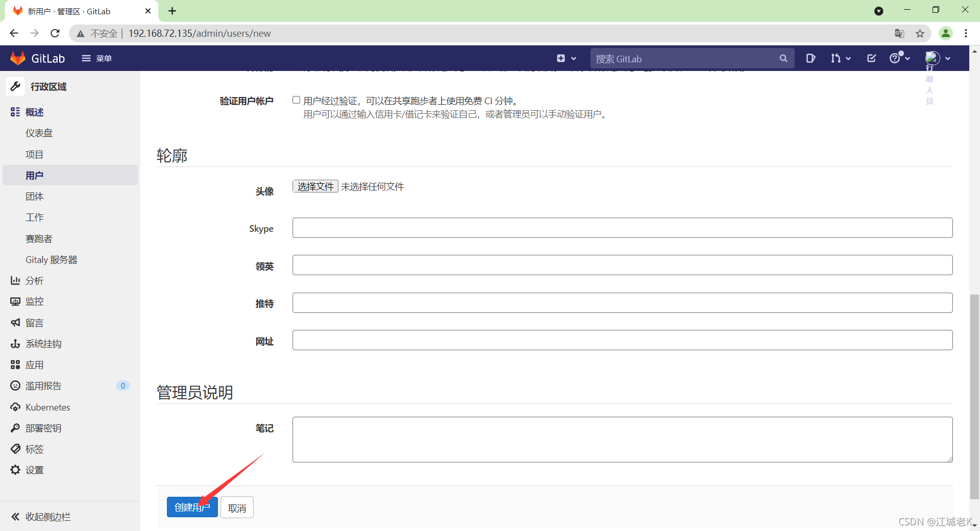Focus the 领英 input field
This screenshot has width=980, height=531.
pyautogui.click(x=622, y=265)
